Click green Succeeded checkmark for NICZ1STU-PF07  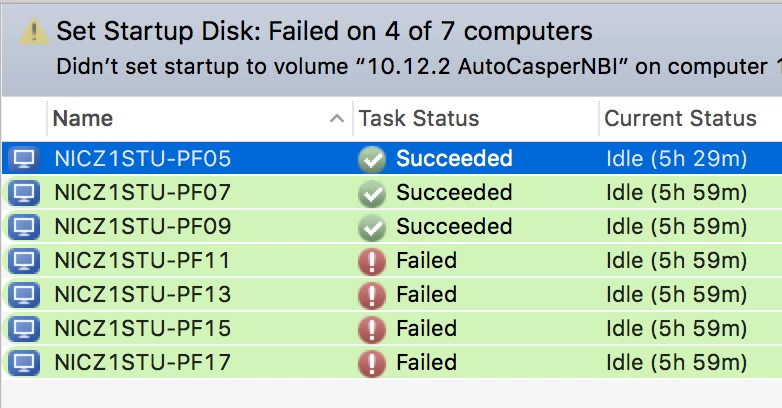pyautogui.click(x=372, y=193)
